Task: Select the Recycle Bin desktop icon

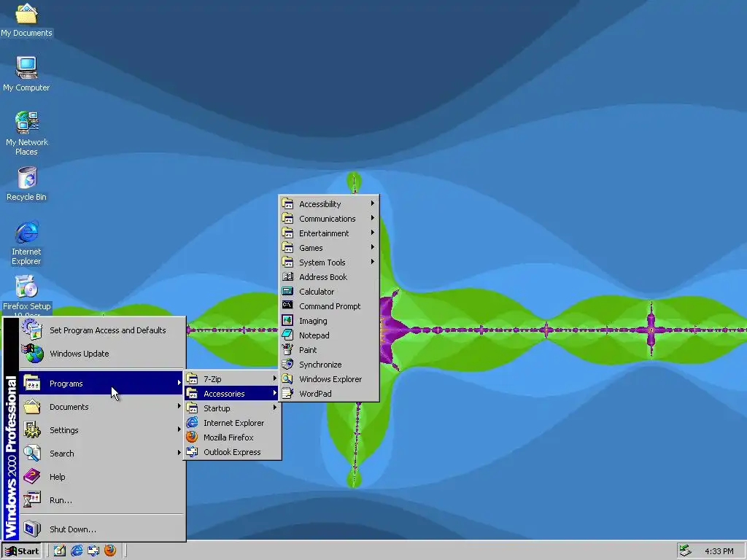Action: click(27, 184)
